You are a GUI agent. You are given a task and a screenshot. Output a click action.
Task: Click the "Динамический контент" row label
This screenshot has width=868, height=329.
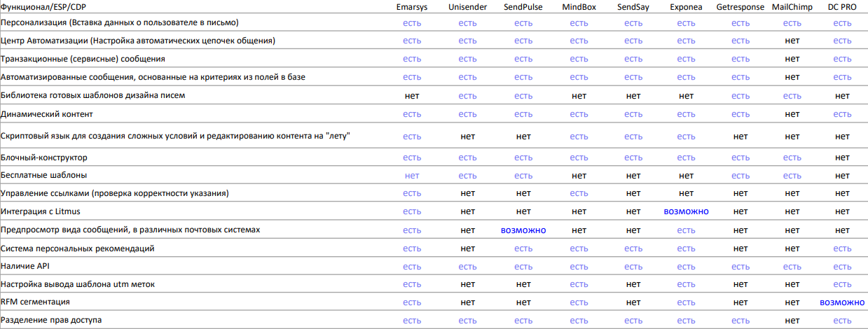47,113
